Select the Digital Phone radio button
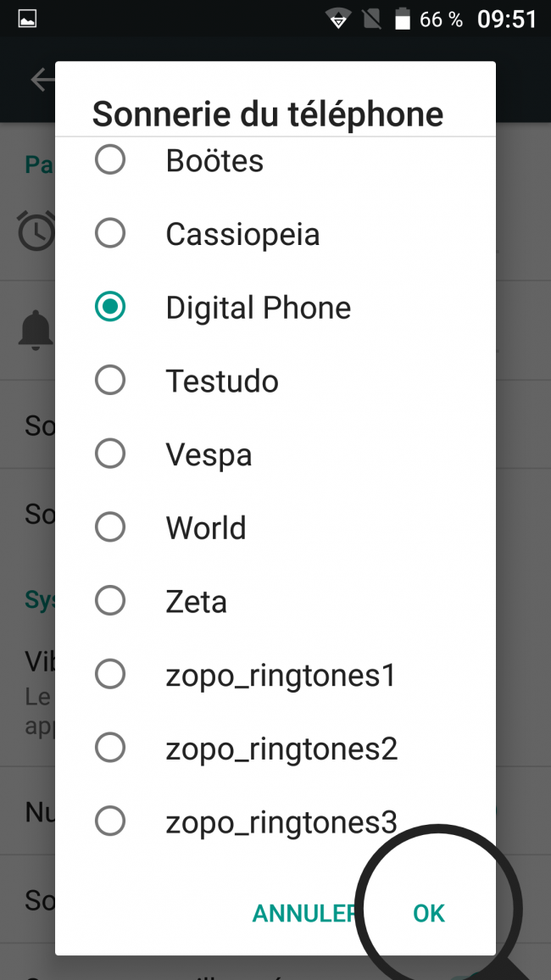 (110, 307)
